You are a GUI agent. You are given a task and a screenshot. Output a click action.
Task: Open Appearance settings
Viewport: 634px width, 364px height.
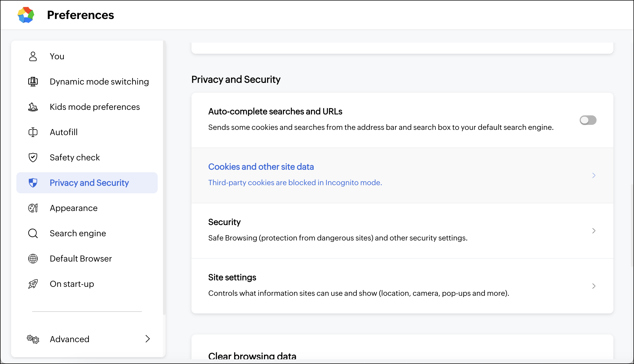point(87,208)
